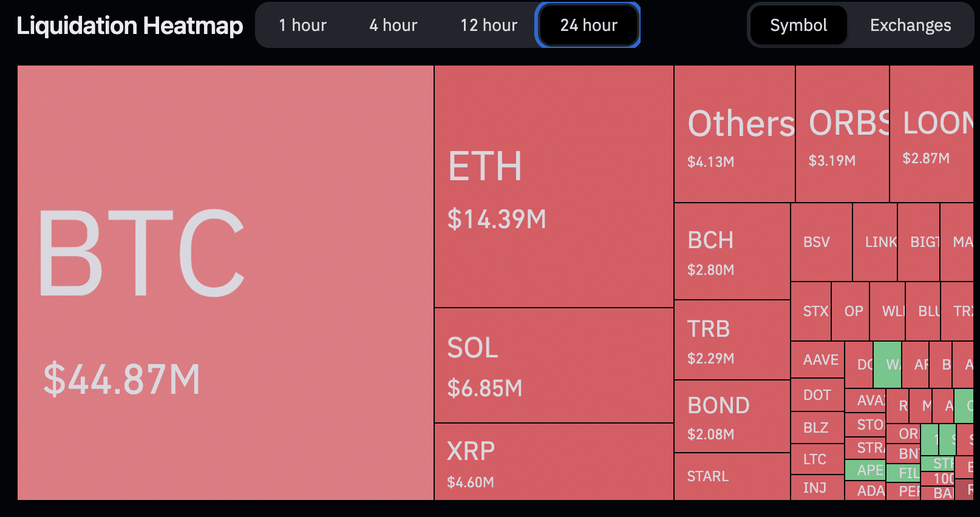Click the BSV heatmap tile
The height and width of the screenshot is (517, 980).
click(x=821, y=242)
